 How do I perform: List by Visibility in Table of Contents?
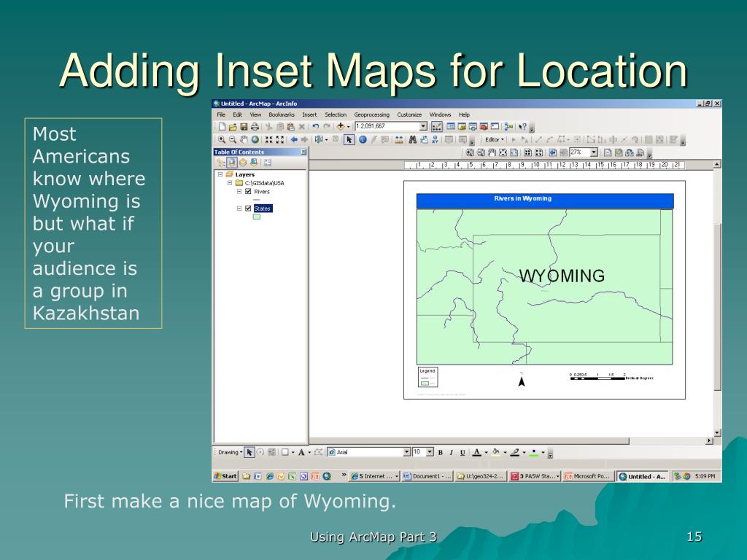click(x=242, y=163)
